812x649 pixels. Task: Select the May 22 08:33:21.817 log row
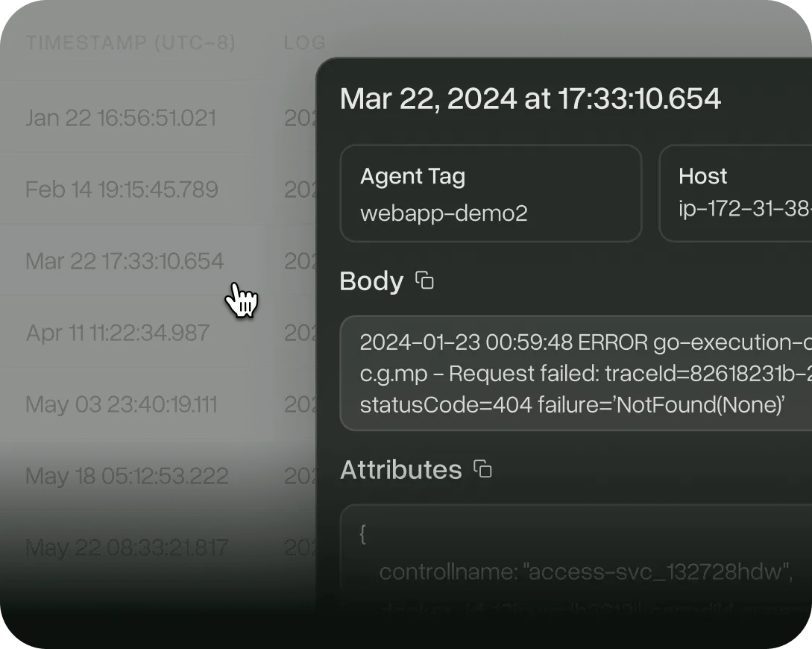[x=127, y=548]
